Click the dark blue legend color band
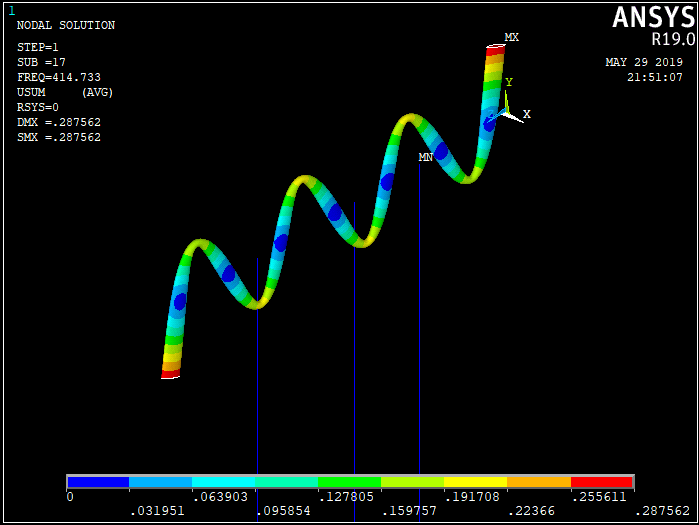The image size is (699, 525). 98,482
